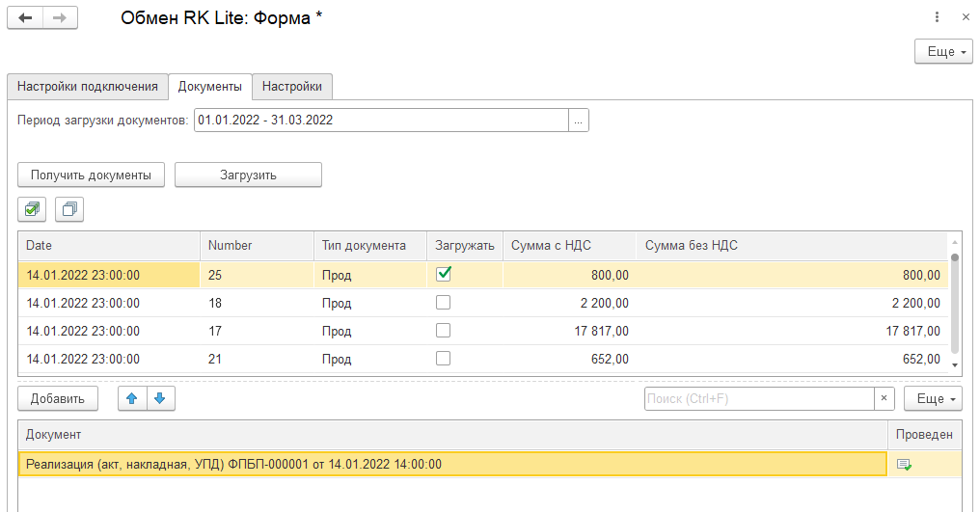The height and width of the screenshot is (512, 980).
Task: Click the Поиск search input field
Action: [x=759, y=398]
